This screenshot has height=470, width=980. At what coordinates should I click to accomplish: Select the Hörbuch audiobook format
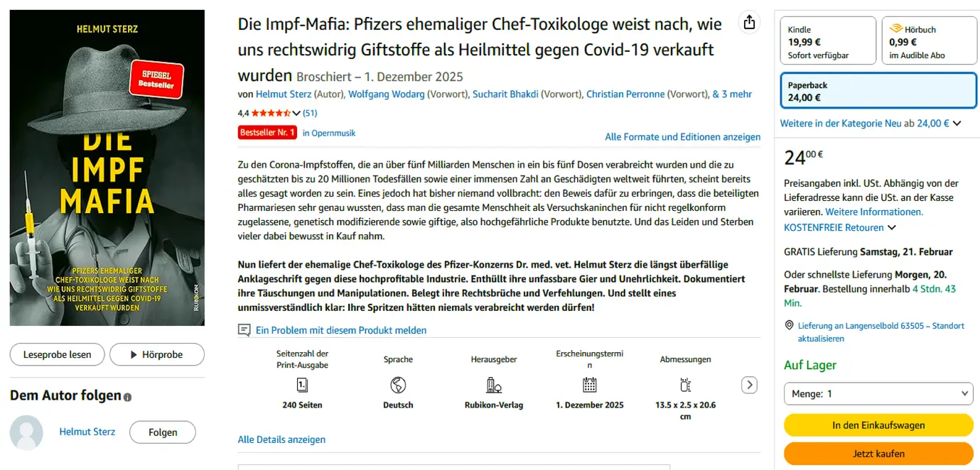929,42
